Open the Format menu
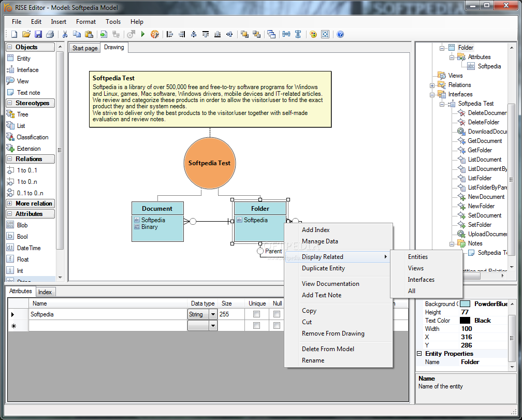The image size is (522, 420). pyautogui.click(x=86, y=22)
